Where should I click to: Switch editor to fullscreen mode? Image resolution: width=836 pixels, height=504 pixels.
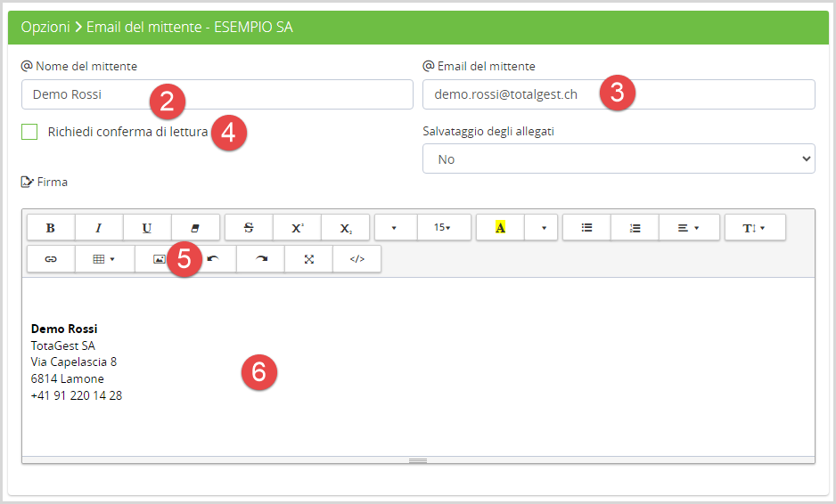pos(309,259)
